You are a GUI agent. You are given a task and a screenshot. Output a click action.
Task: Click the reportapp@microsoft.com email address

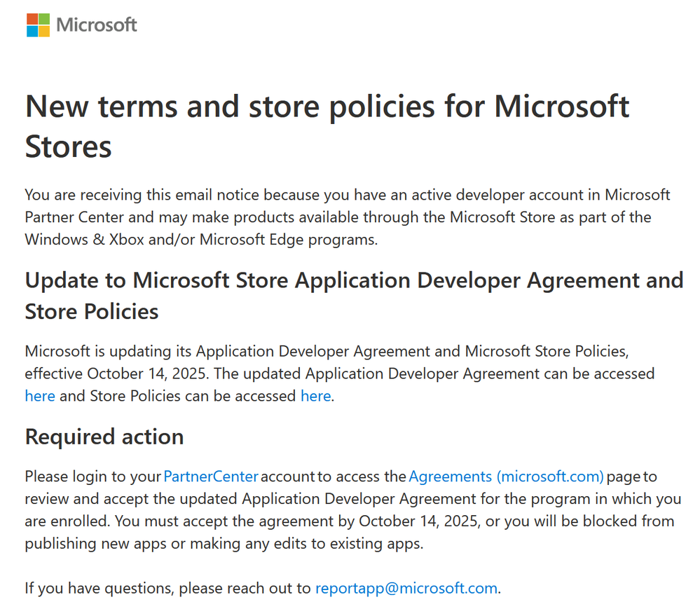[406, 589]
